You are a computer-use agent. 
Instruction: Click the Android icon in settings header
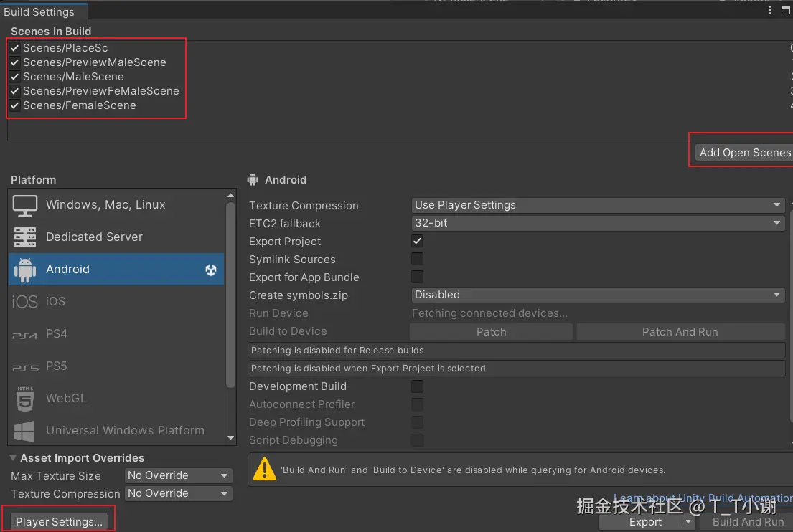[253, 179]
